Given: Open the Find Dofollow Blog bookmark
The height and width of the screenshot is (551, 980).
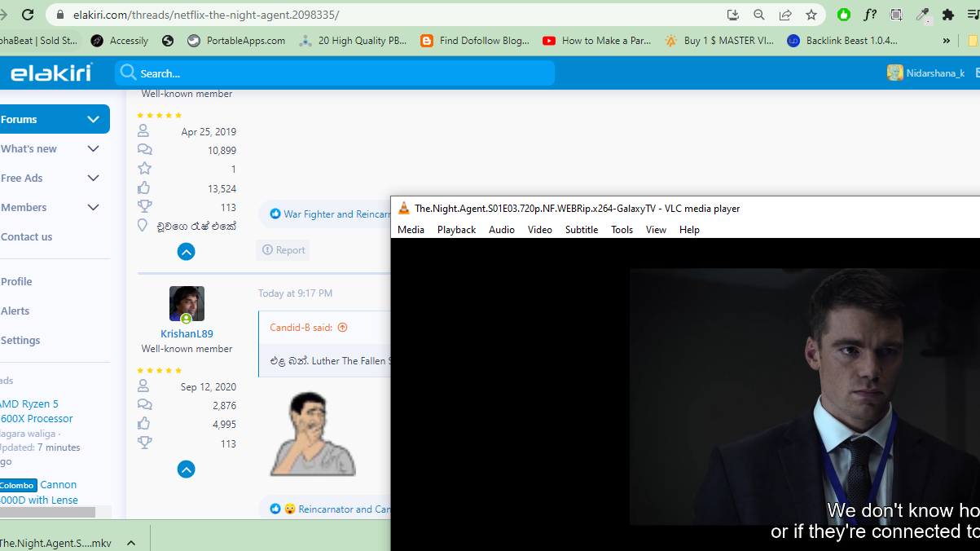Looking at the screenshot, I should pyautogui.click(x=475, y=41).
